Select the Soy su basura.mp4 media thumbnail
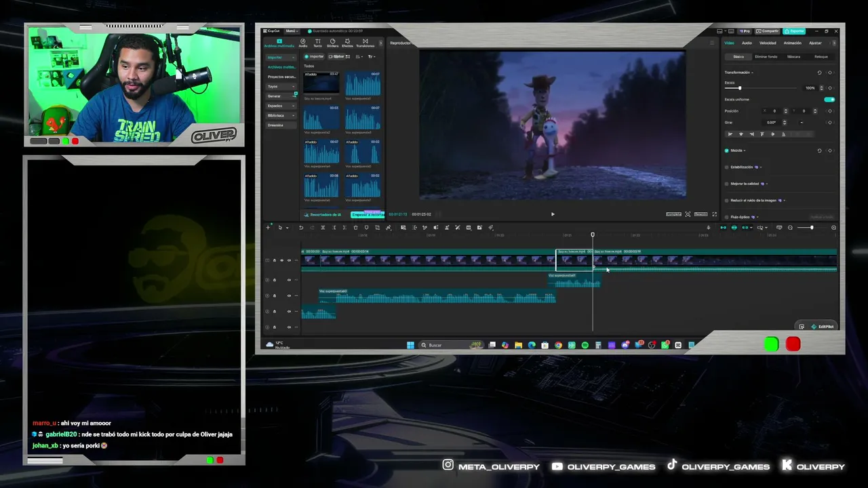The image size is (868, 488). [x=321, y=83]
